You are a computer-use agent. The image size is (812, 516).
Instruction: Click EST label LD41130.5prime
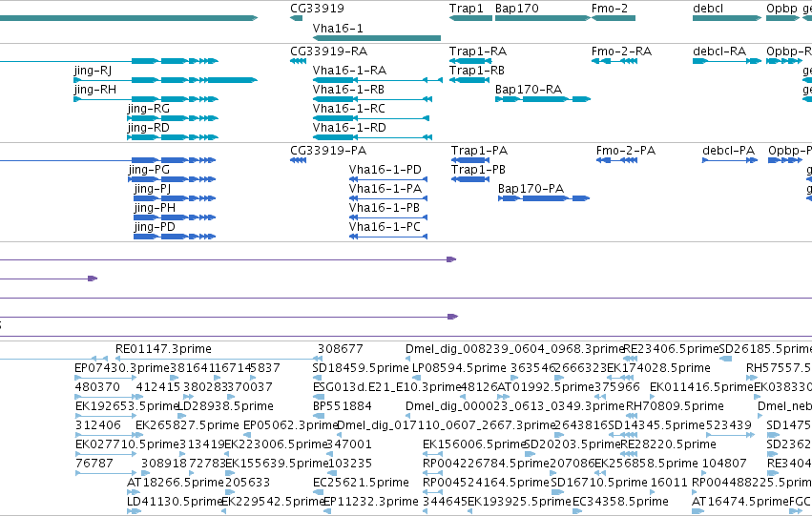pos(175,503)
